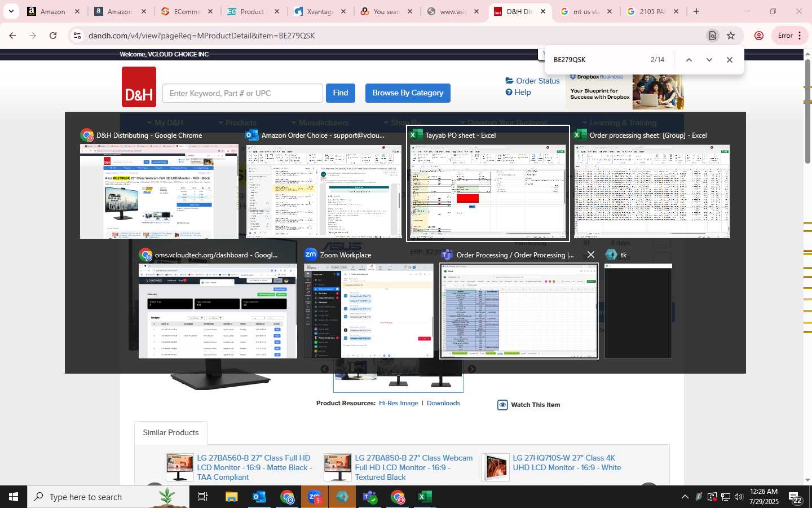Screen dimensions: 812x508
Task: Select the tk window thumbnail
Action: pyautogui.click(x=638, y=311)
